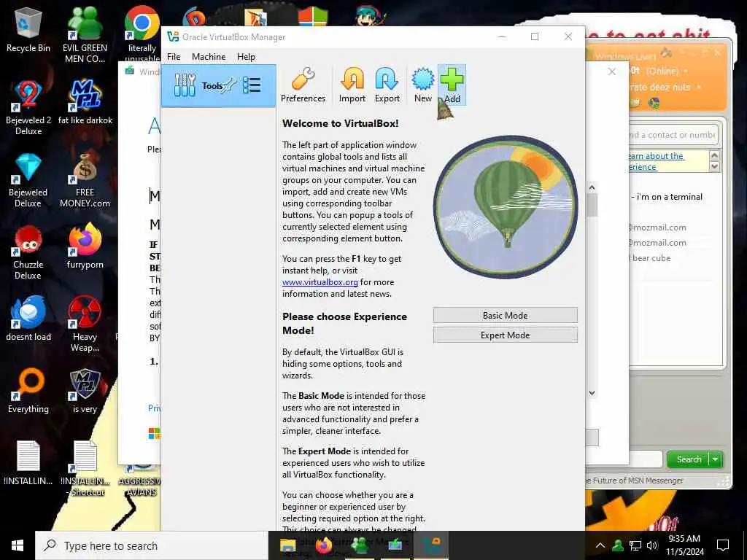Launch Chuzzle Deluxe shortcut
Screen dimensions: 747x560
[28, 252]
